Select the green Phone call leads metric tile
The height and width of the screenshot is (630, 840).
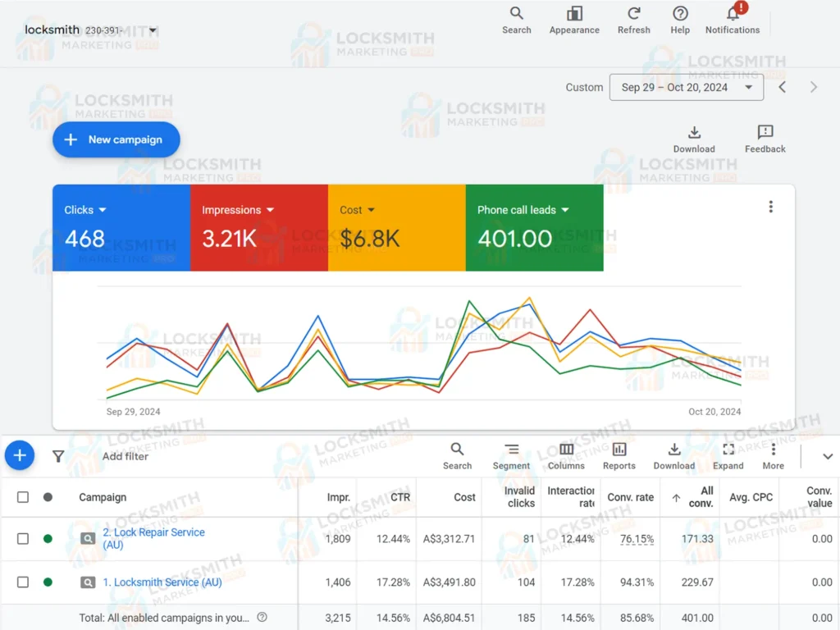534,227
